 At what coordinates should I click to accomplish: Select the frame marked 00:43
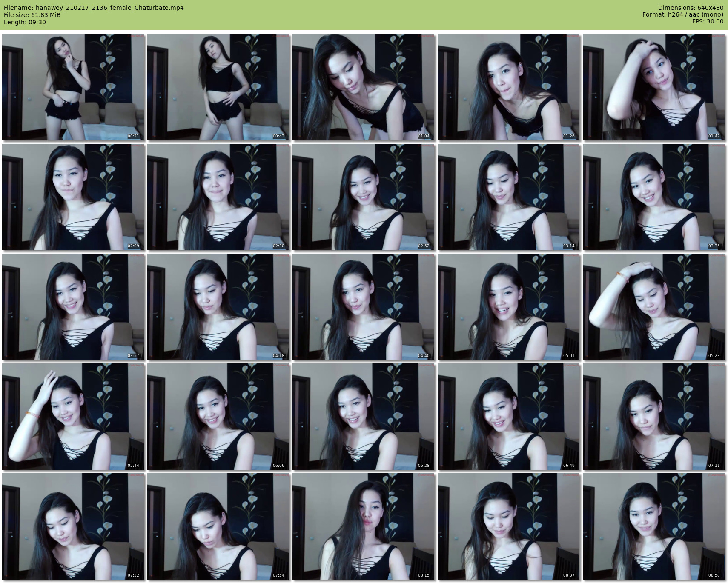(x=218, y=87)
